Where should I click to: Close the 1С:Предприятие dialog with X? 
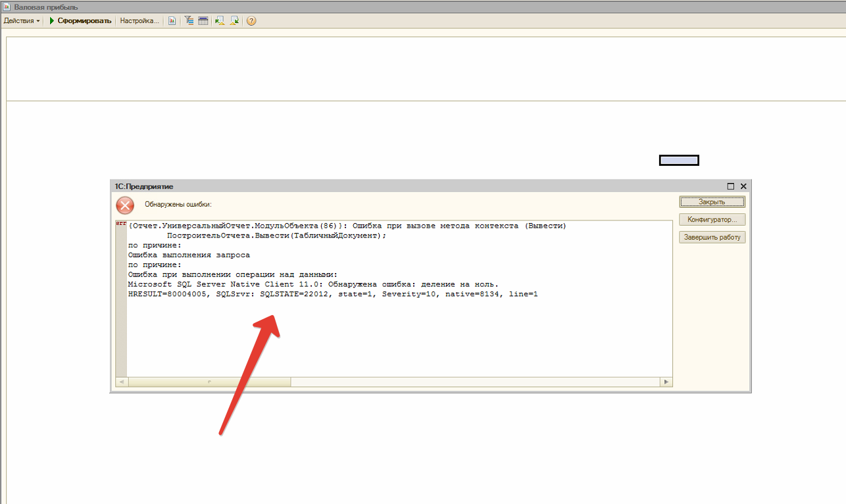[x=743, y=187]
